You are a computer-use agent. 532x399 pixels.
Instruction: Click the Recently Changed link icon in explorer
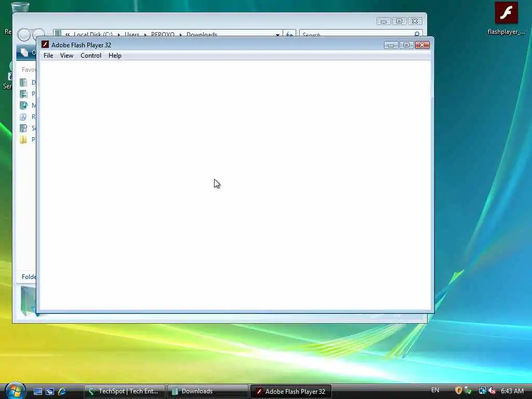tap(23, 117)
